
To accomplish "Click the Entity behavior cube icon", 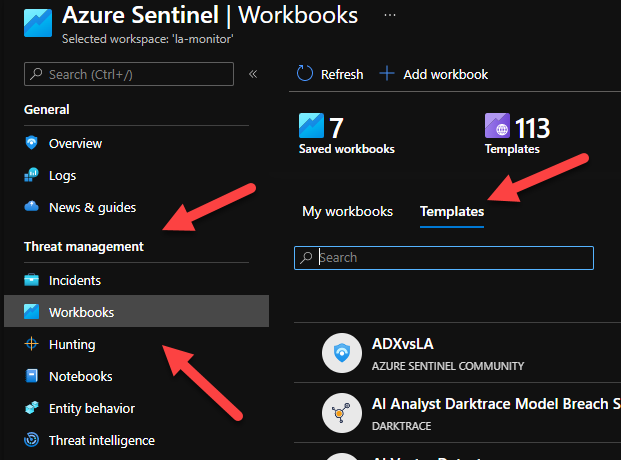I will coord(31,408).
